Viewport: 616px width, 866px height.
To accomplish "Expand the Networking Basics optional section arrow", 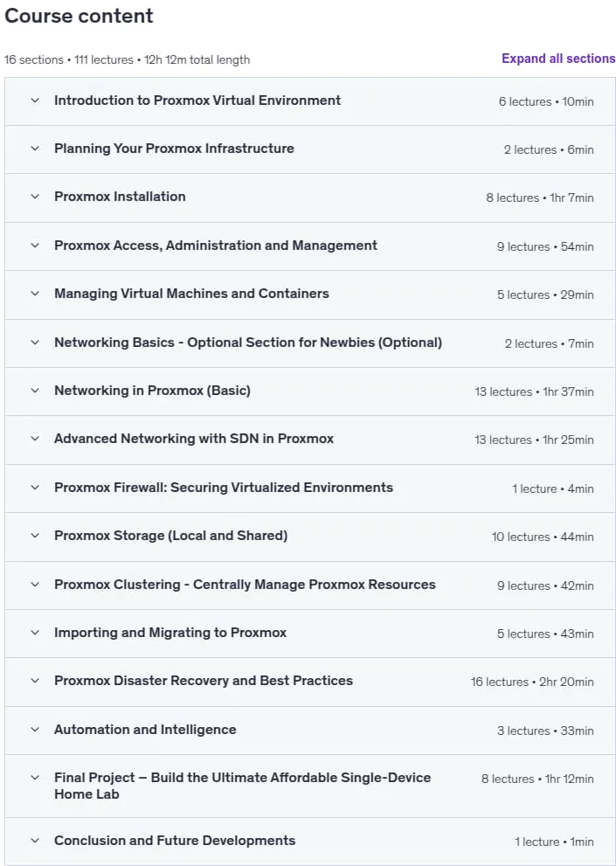I will point(35,343).
